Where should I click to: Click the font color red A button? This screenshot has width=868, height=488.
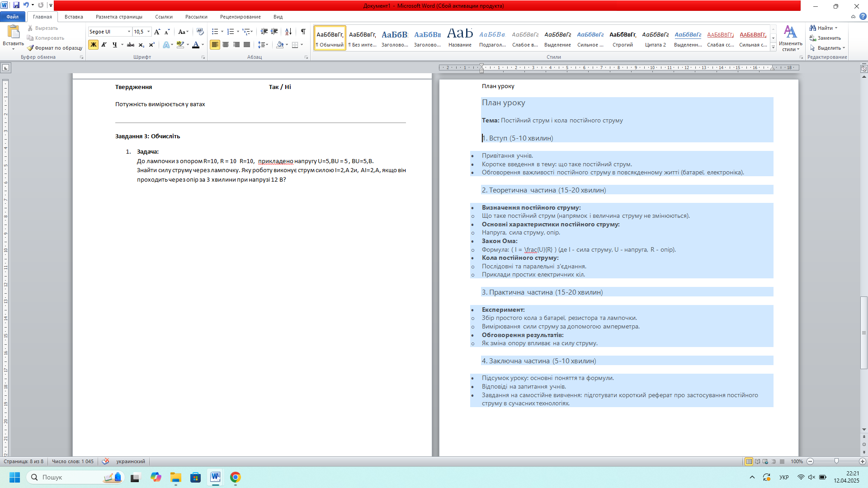pyautogui.click(x=196, y=45)
